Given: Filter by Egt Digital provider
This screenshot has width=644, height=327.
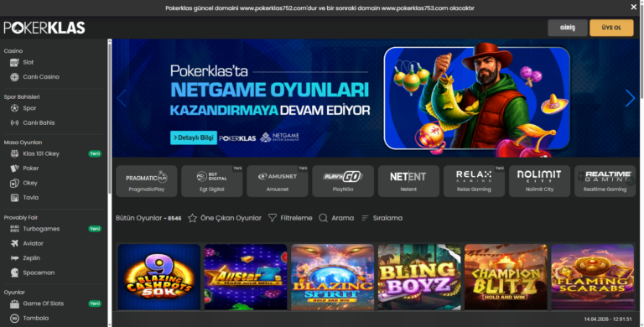Looking at the screenshot, I should (x=212, y=181).
